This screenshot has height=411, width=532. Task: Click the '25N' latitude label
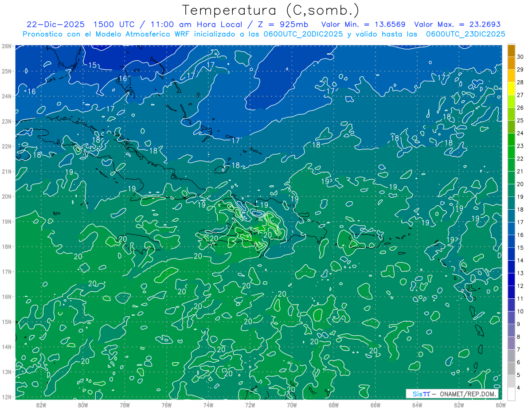[x=6, y=71]
